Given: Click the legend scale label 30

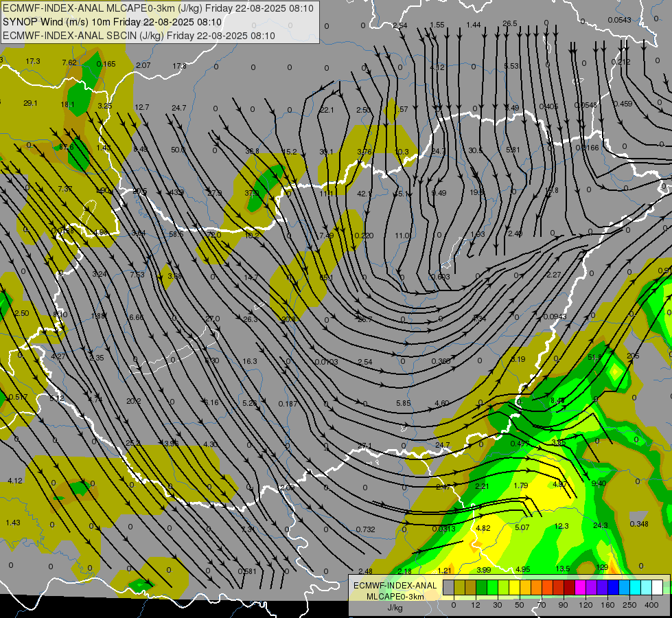Looking at the screenshot, I should coord(498,605).
